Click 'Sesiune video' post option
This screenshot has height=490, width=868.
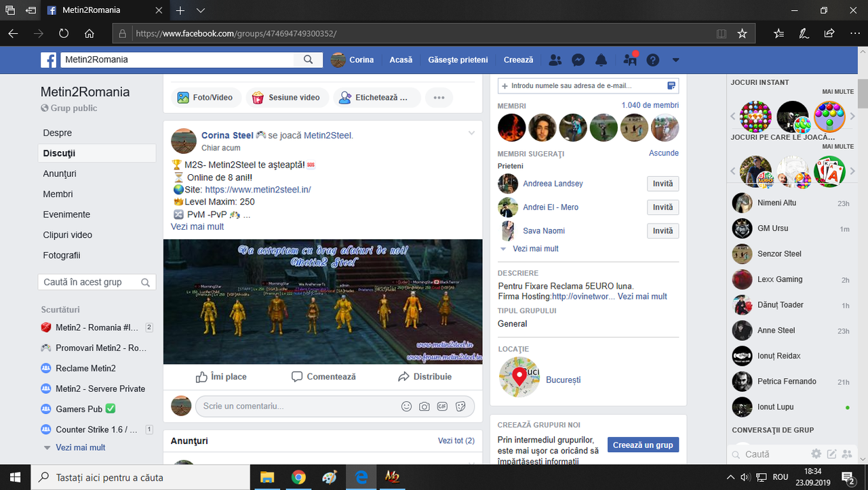[x=288, y=98]
